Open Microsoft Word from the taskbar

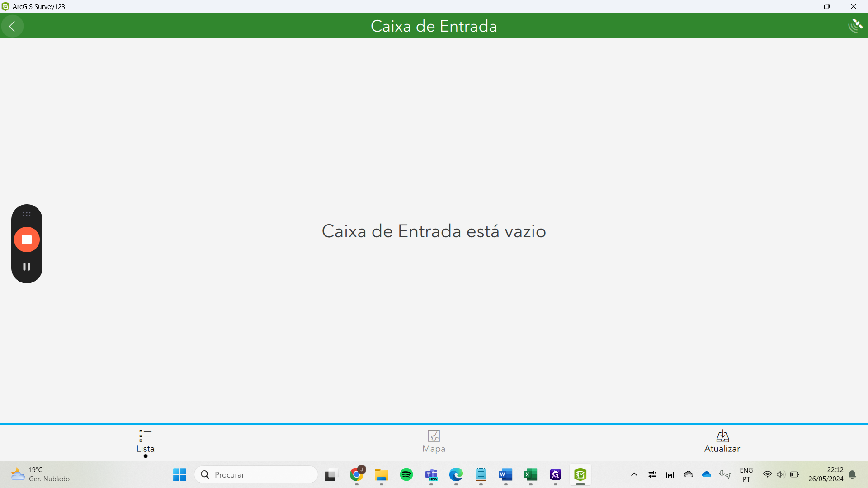click(x=505, y=474)
